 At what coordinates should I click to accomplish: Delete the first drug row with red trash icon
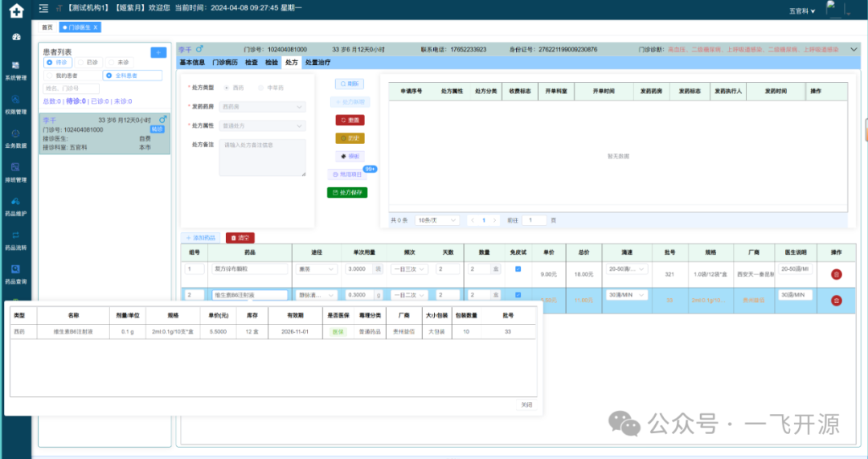coord(836,274)
